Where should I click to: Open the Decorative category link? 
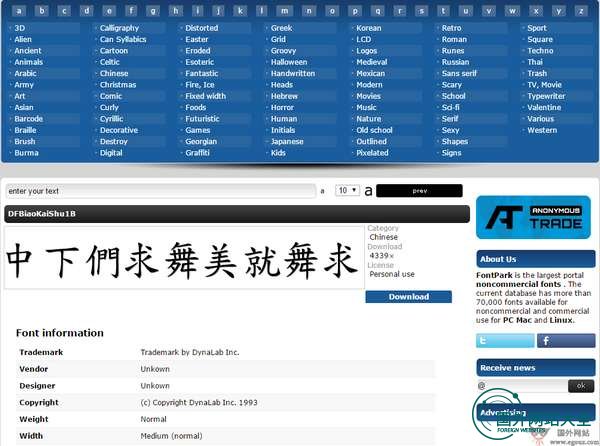[x=119, y=130]
